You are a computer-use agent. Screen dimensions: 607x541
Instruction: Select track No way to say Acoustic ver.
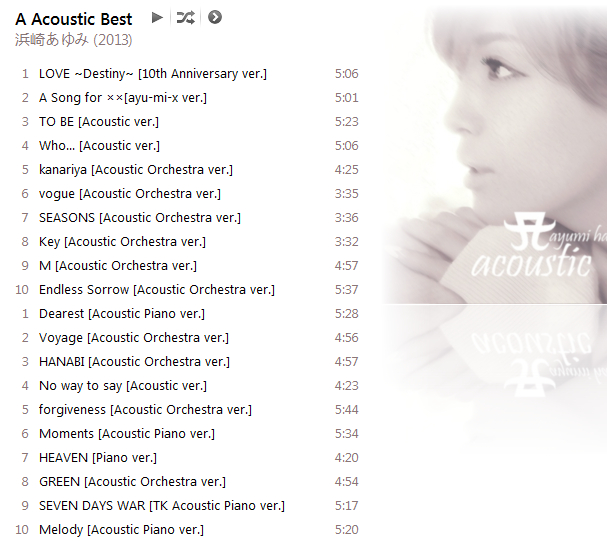coord(187,385)
